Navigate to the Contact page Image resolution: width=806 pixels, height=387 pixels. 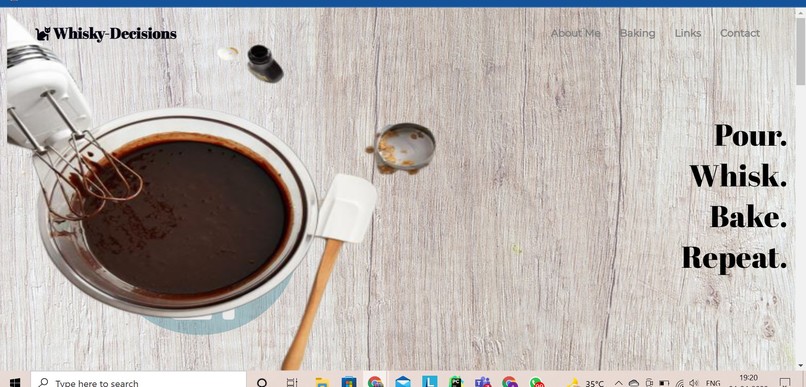(740, 33)
